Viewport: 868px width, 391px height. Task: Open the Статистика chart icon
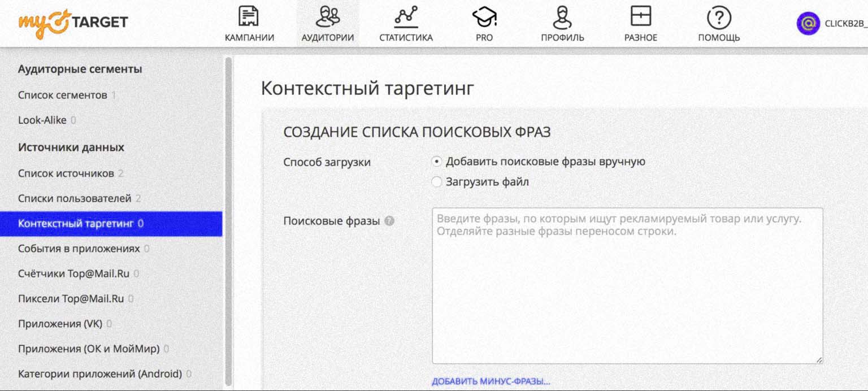click(406, 16)
